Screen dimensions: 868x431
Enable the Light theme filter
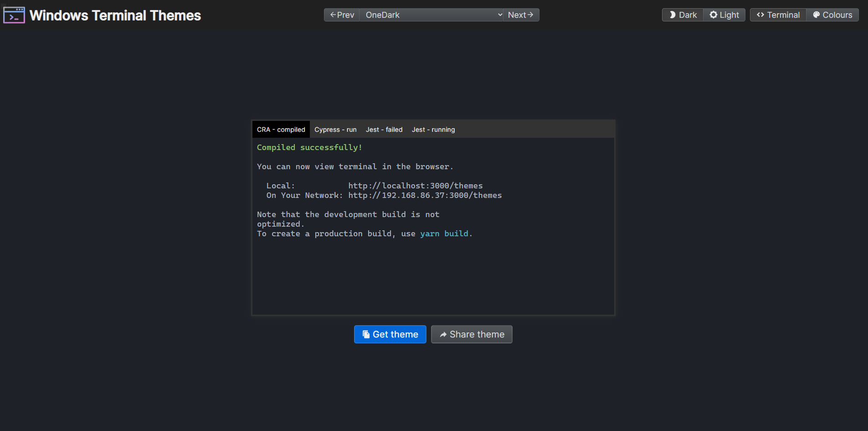pos(724,15)
